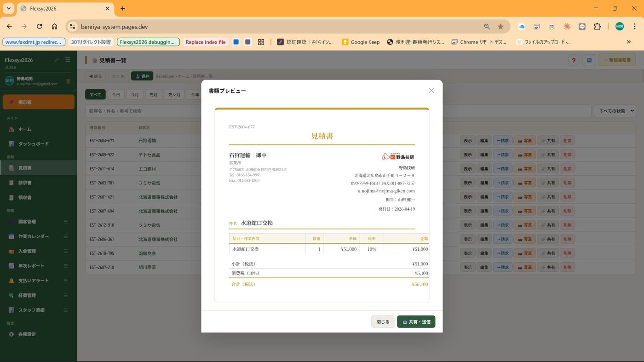Click the 保存 save button in the toolbar

[142, 76]
